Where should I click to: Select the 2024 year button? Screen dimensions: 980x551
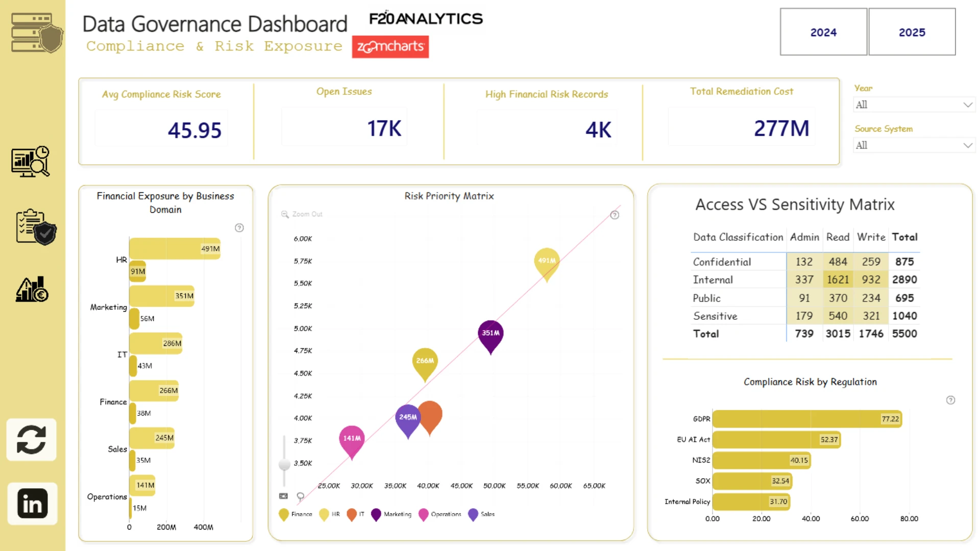tap(823, 32)
